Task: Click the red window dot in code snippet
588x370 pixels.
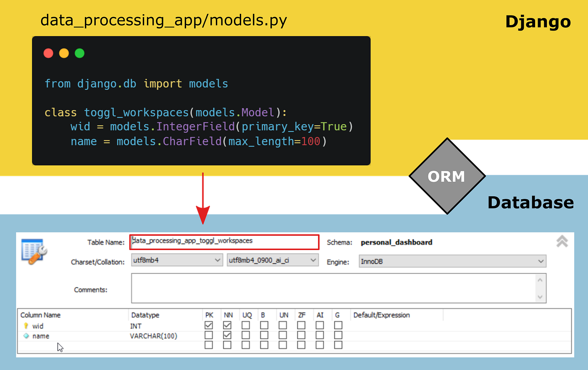Action: pyautogui.click(x=48, y=53)
